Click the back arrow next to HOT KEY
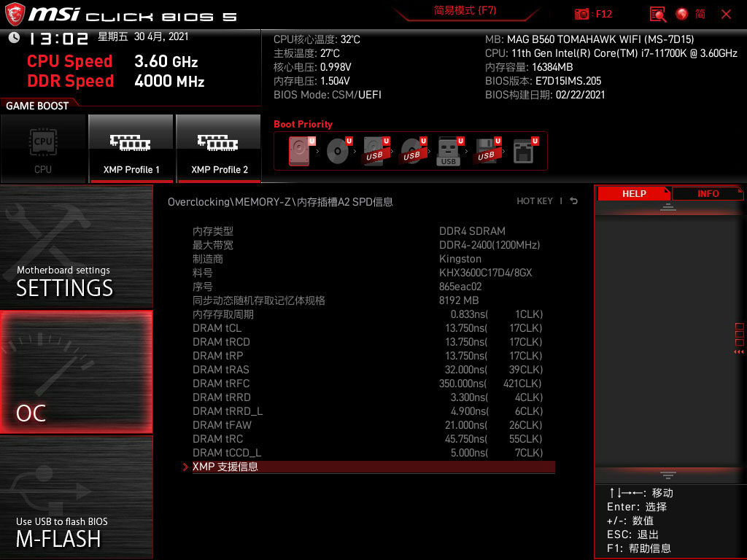The height and width of the screenshot is (560, 747). (x=574, y=201)
